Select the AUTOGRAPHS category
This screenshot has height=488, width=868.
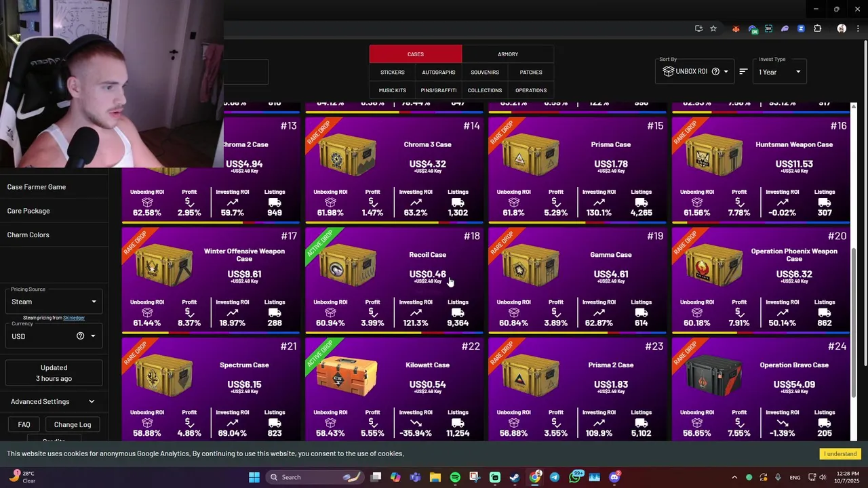(x=439, y=72)
